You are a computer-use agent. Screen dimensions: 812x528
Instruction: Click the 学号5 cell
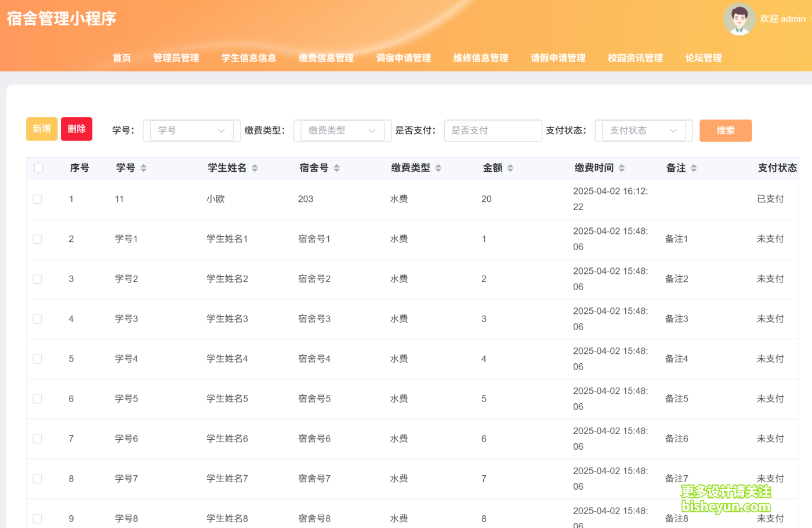[x=126, y=399]
